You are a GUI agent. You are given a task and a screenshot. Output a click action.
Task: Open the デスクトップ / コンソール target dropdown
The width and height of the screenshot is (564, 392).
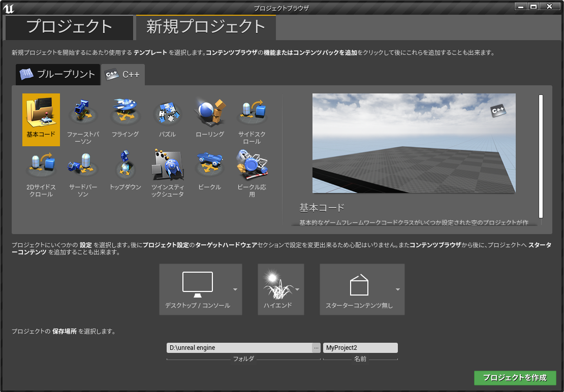201,289
